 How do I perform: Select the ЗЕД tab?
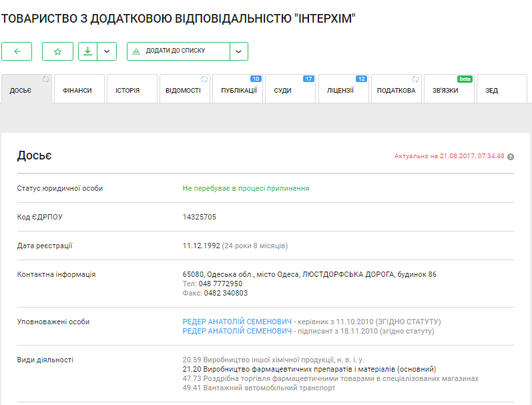(491, 91)
